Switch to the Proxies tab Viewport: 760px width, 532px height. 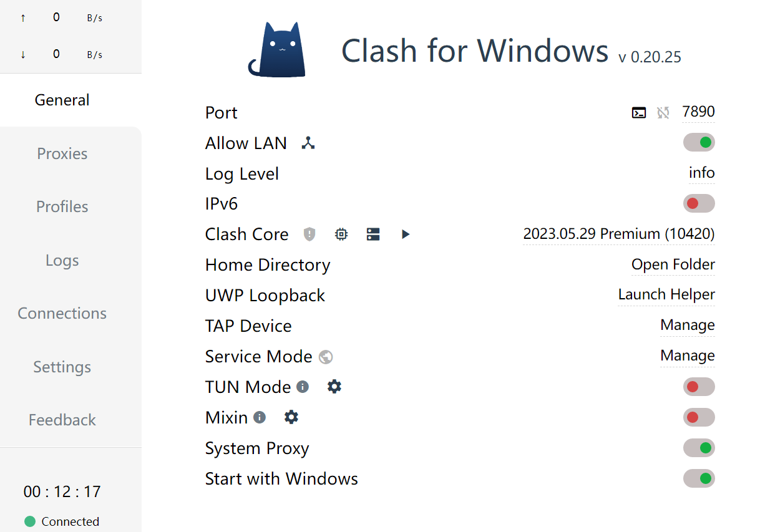click(x=62, y=153)
